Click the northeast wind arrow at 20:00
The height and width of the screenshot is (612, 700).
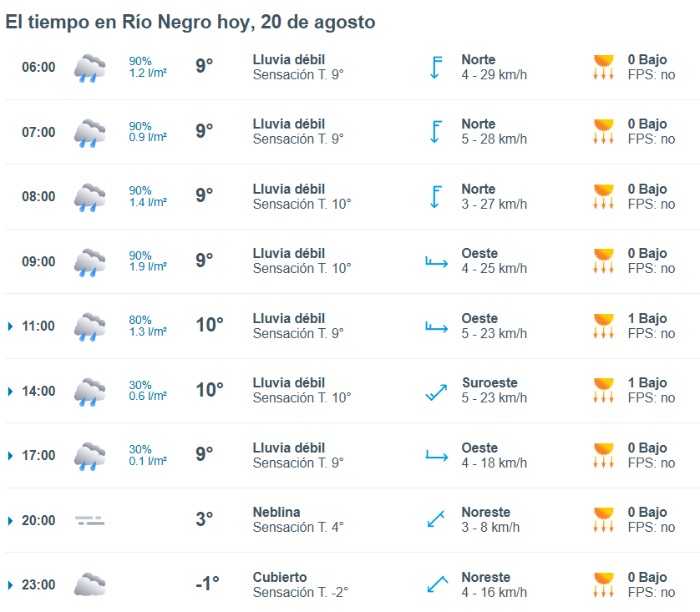pyautogui.click(x=436, y=518)
